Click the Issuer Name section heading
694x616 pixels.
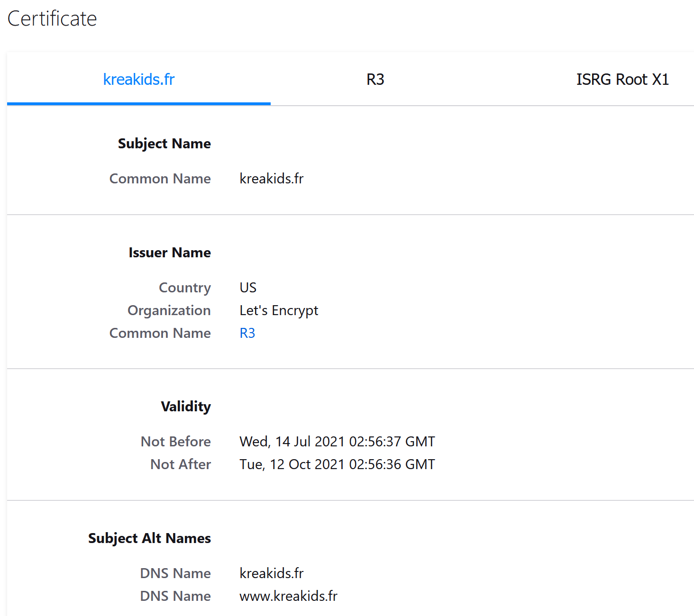pos(169,253)
